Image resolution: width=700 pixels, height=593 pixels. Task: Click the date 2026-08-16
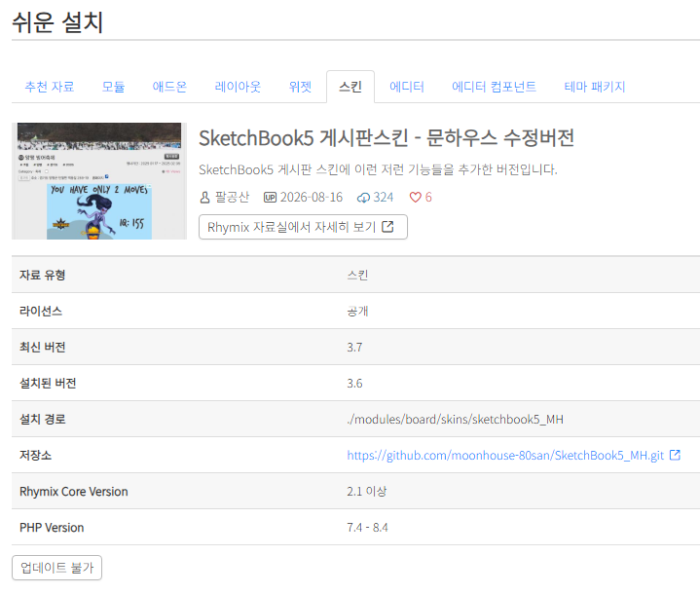click(x=312, y=197)
